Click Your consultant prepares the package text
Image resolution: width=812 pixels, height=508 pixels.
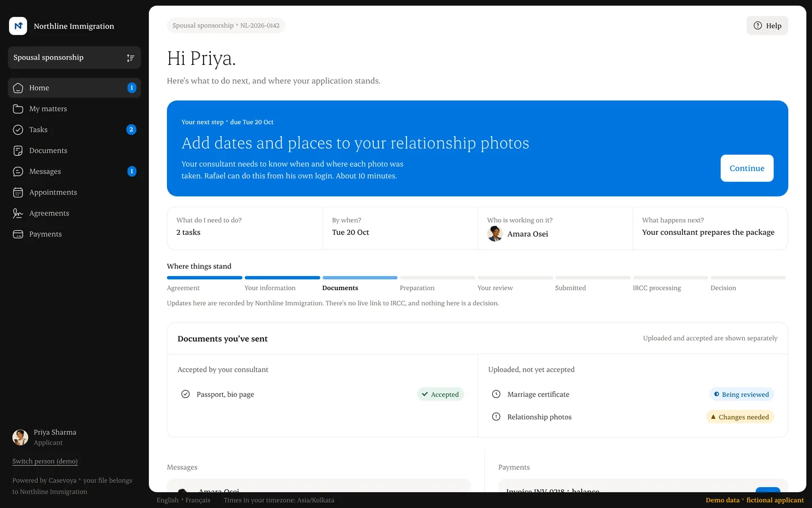[x=708, y=233]
